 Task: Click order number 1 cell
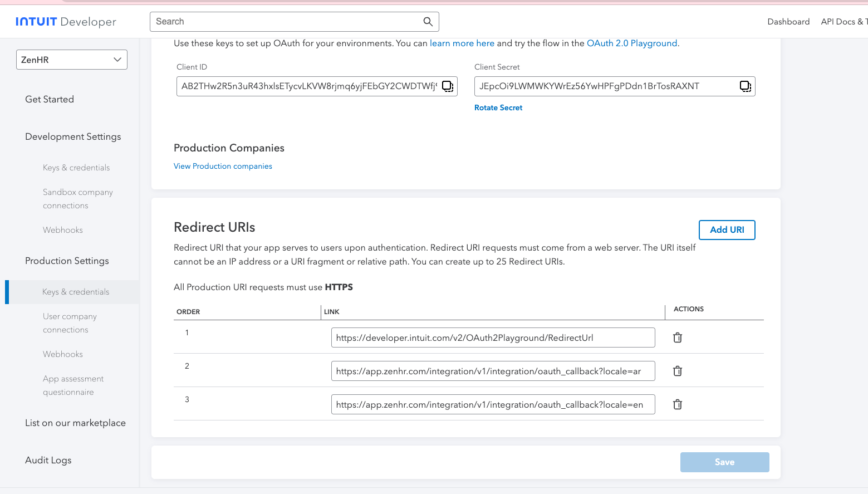click(x=187, y=332)
